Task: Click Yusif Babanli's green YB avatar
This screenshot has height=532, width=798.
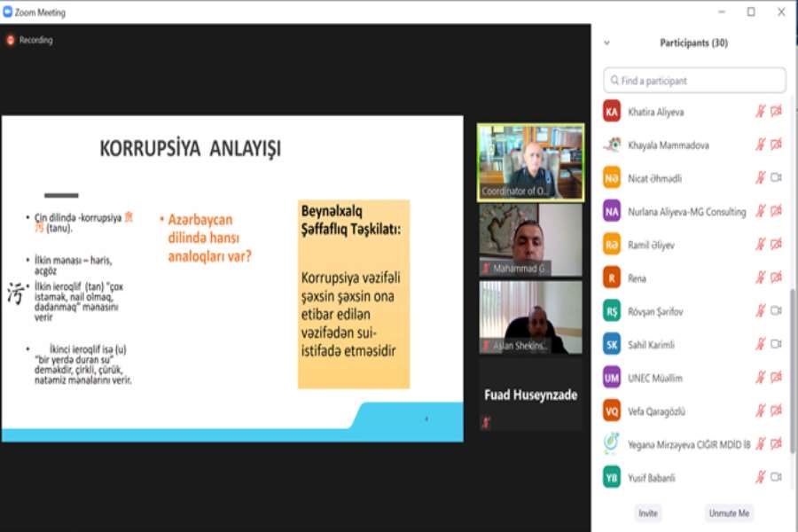Action: pyautogui.click(x=612, y=478)
